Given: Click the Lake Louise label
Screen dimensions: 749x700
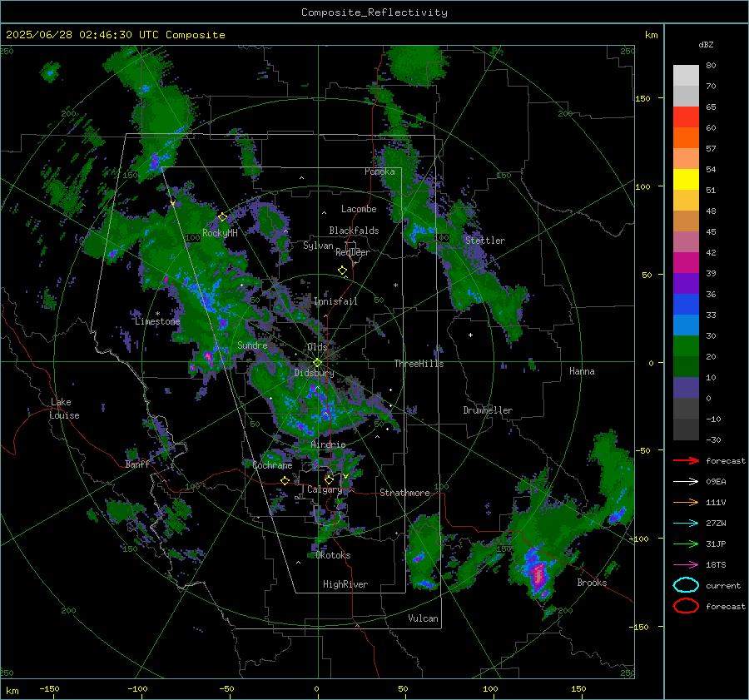Looking at the screenshot, I should click(x=65, y=409).
